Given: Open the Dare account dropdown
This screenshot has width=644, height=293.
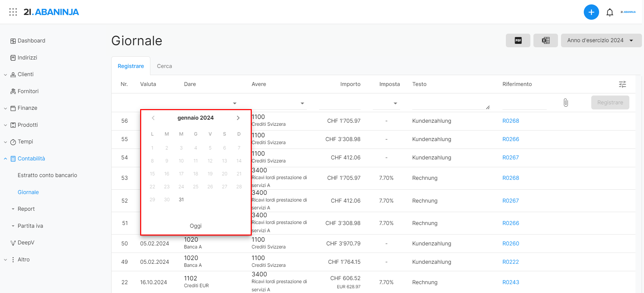Looking at the screenshot, I should 234,103.
